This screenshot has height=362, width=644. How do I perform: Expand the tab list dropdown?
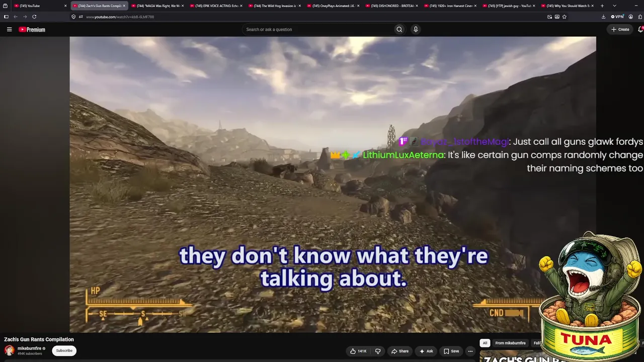tap(614, 6)
